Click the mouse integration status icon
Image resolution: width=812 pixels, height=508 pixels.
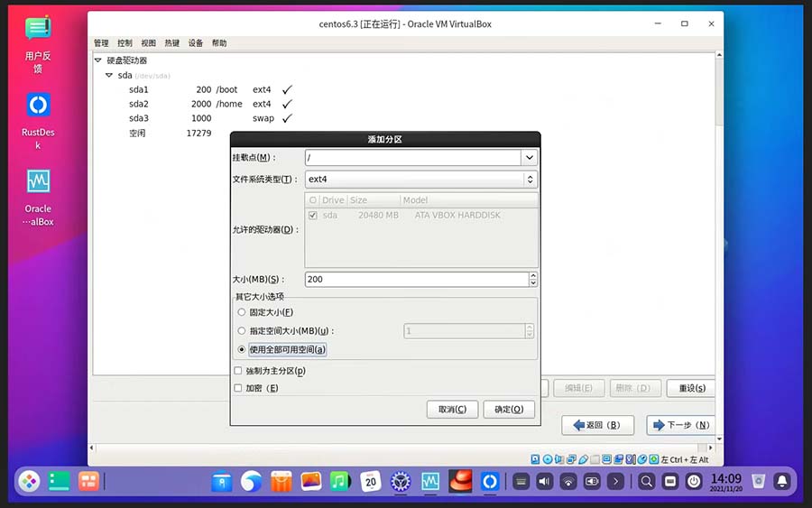tap(641, 459)
